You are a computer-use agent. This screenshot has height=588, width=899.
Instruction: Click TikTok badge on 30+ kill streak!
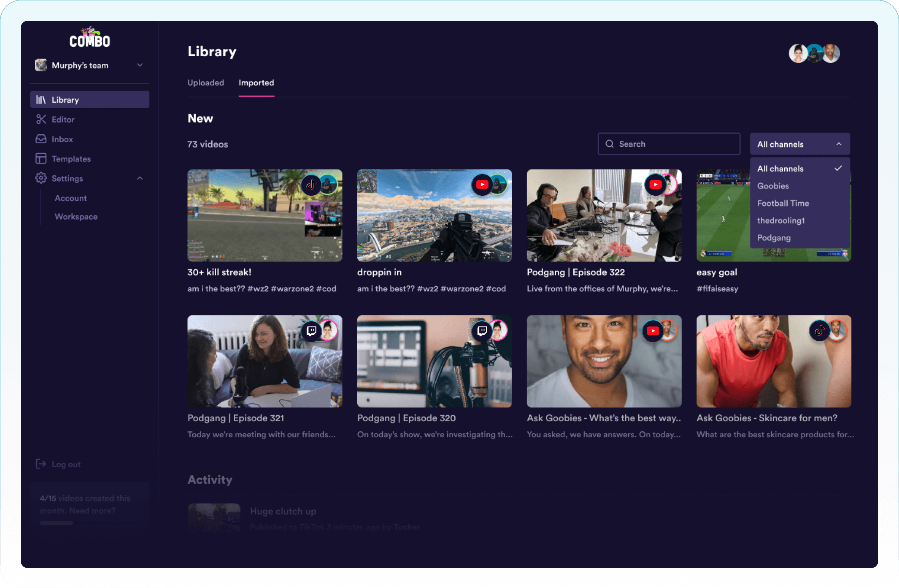click(311, 185)
